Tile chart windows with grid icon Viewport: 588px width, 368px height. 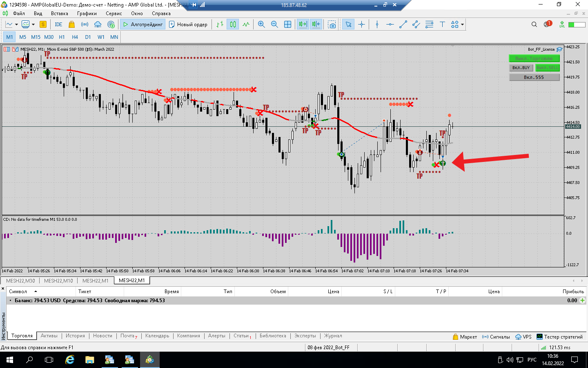click(287, 25)
